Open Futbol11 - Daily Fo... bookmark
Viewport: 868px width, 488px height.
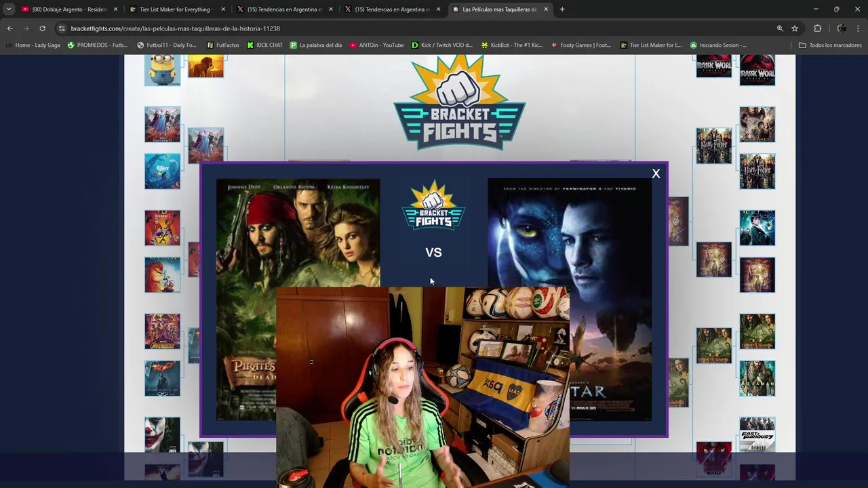point(167,45)
